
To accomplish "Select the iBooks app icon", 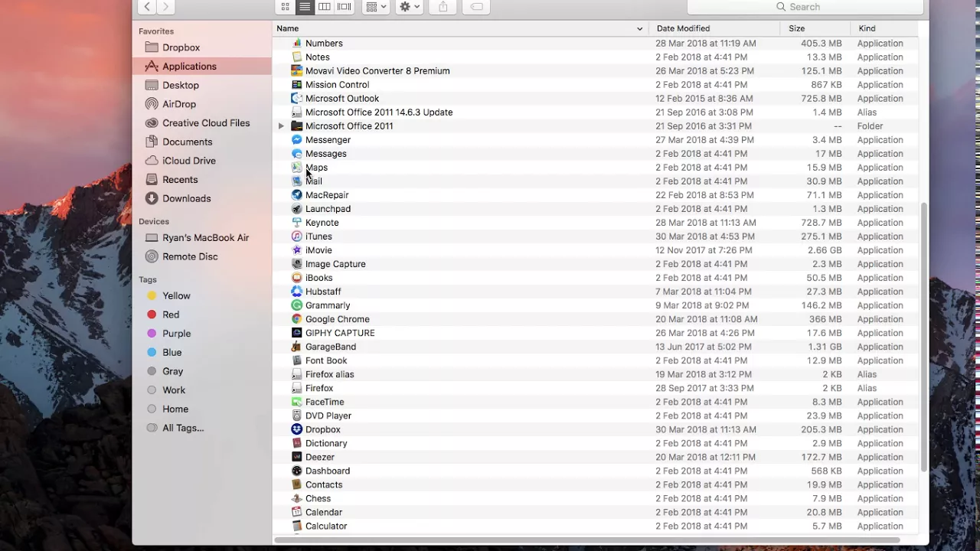I will click(297, 278).
